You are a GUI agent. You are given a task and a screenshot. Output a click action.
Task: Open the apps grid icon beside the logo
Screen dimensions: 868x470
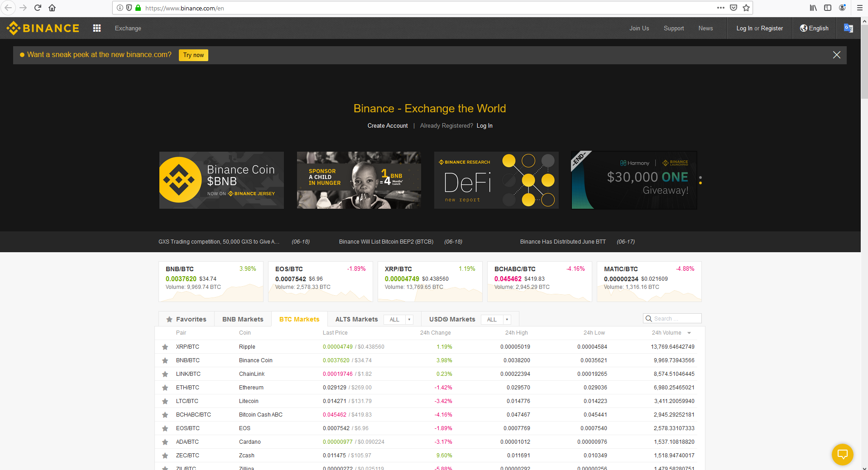click(x=96, y=28)
